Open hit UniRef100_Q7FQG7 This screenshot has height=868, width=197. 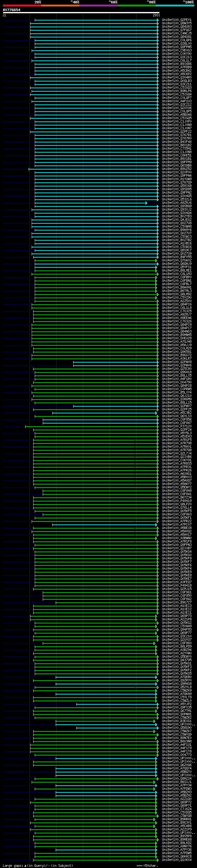click(176, 30)
